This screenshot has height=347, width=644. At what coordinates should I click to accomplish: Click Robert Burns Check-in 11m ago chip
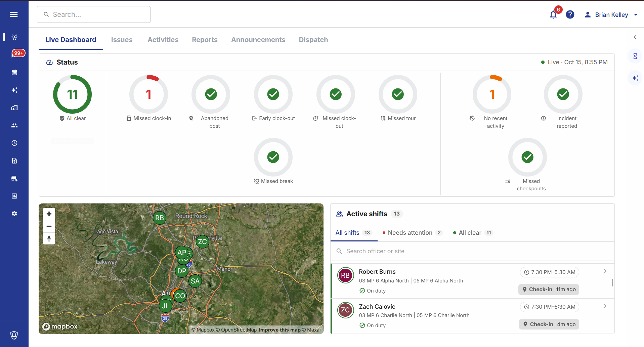[549, 290]
